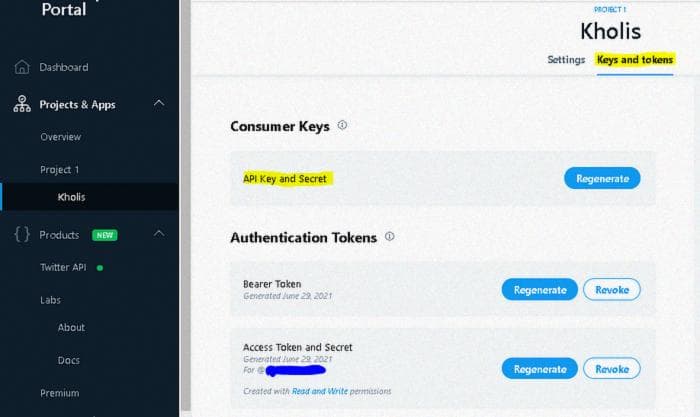Collapse the Products section chevron

(x=159, y=234)
